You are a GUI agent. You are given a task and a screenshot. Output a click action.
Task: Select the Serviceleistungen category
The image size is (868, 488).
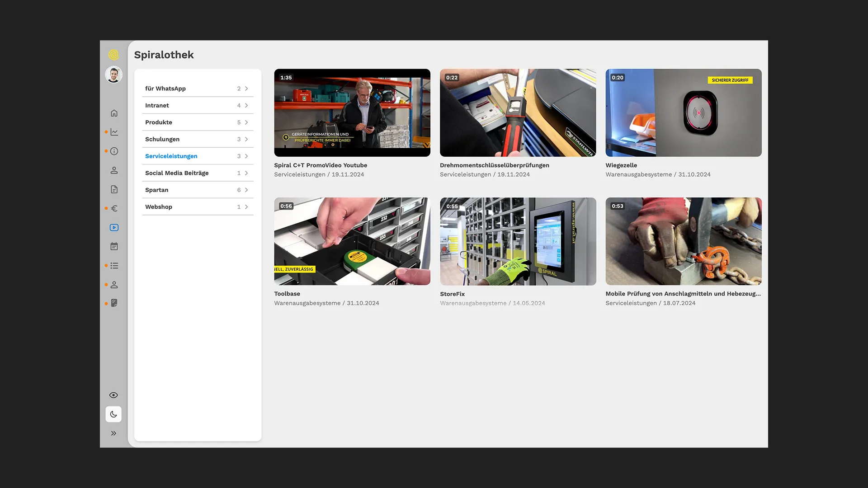tap(198, 156)
